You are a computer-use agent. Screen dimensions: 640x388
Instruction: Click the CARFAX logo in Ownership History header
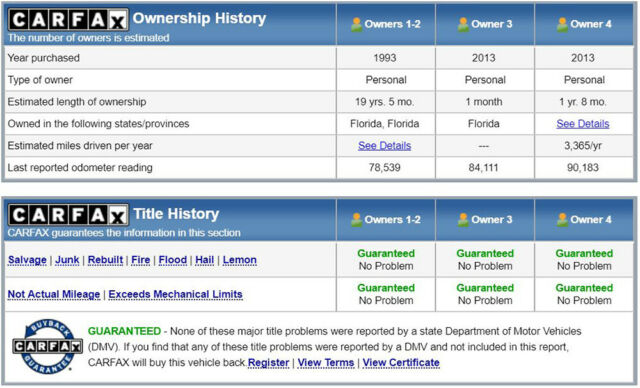[68, 20]
